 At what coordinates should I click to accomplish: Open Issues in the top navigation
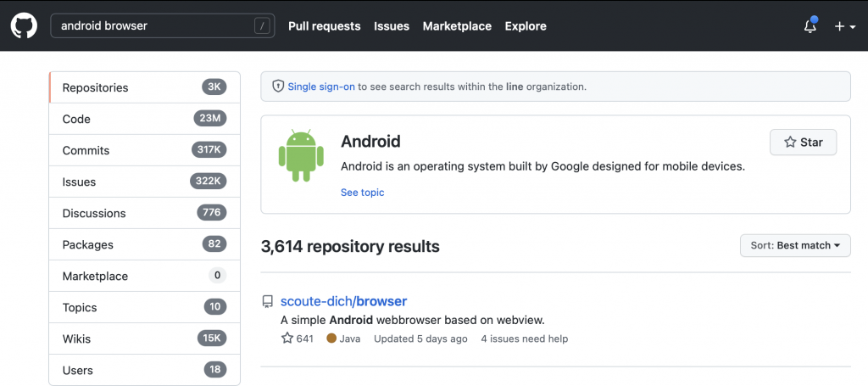point(392,26)
